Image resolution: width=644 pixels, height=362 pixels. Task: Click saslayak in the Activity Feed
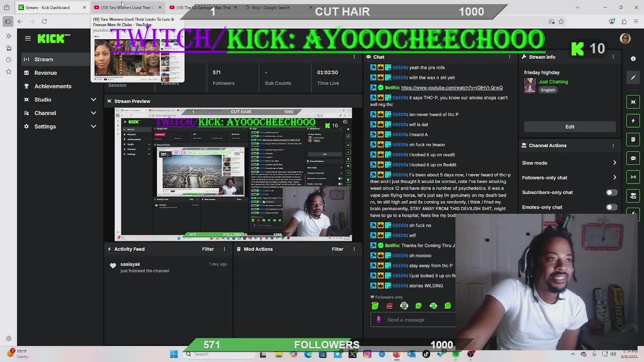pos(130,264)
